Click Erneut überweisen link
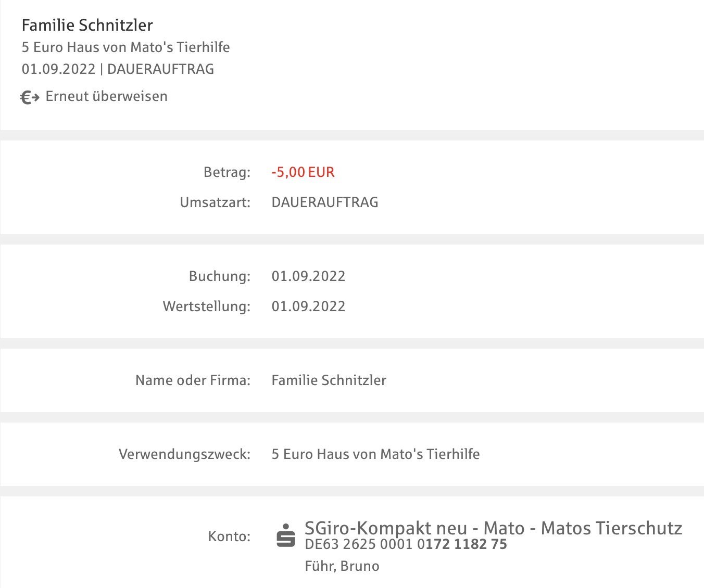The image size is (704, 588). point(106,96)
